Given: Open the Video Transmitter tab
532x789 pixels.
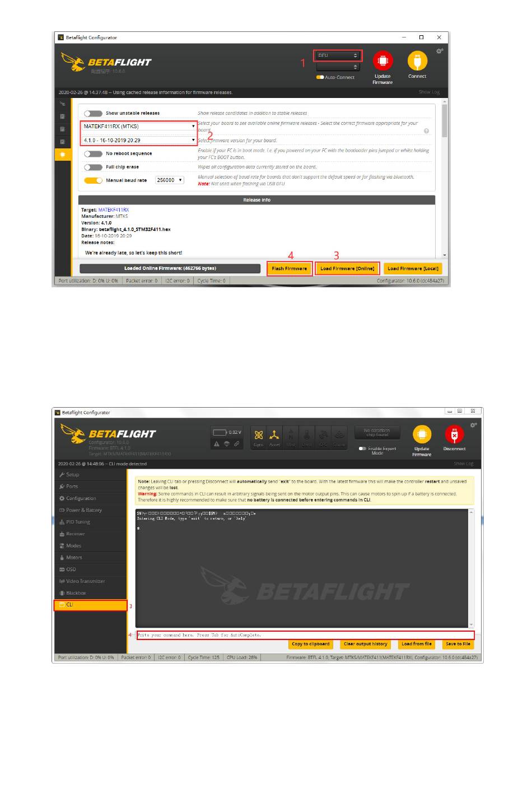Looking at the screenshot, I should pyautogui.click(x=91, y=581).
